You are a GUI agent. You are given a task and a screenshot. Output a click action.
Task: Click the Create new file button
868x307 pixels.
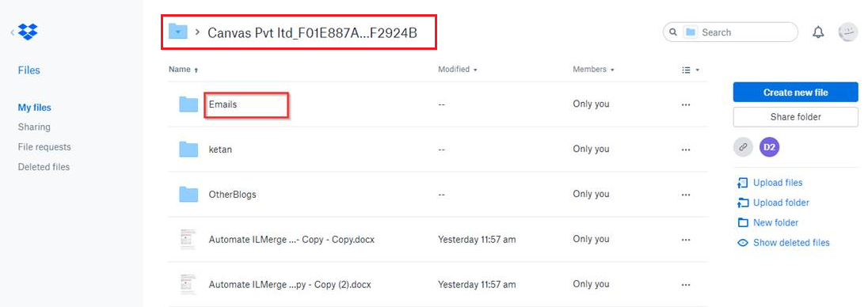[x=795, y=93]
